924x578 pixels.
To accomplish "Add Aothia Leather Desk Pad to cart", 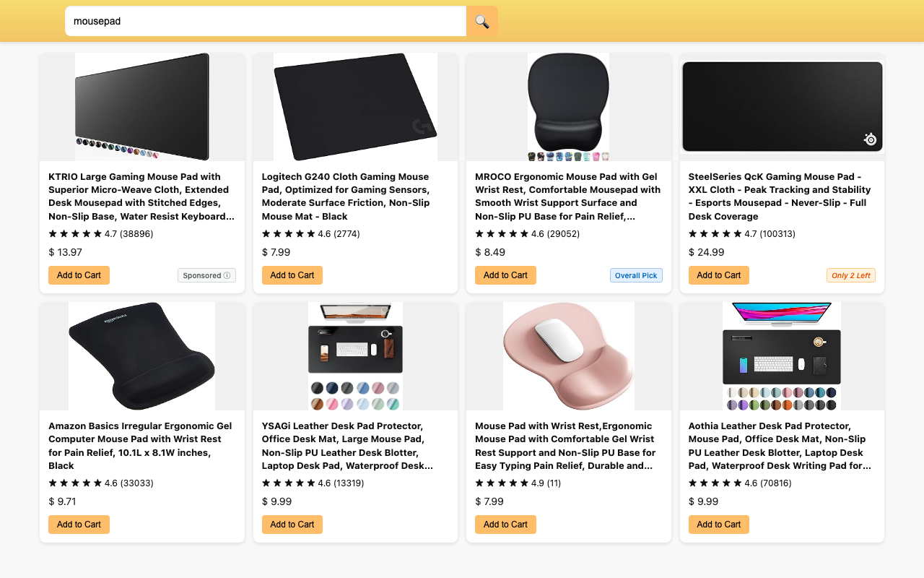I will (718, 525).
